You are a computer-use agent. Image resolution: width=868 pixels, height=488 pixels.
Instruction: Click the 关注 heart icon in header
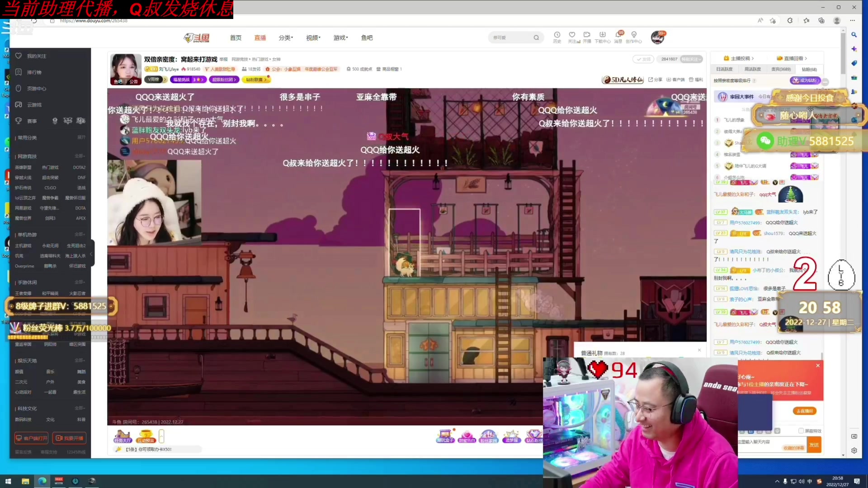(x=572, y=35)
